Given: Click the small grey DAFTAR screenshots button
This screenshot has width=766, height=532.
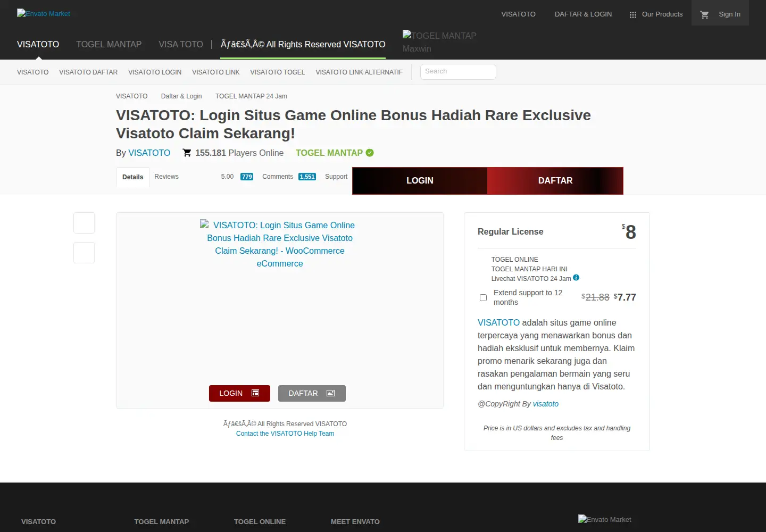Looking at the screenshot, I should point(312,393).
